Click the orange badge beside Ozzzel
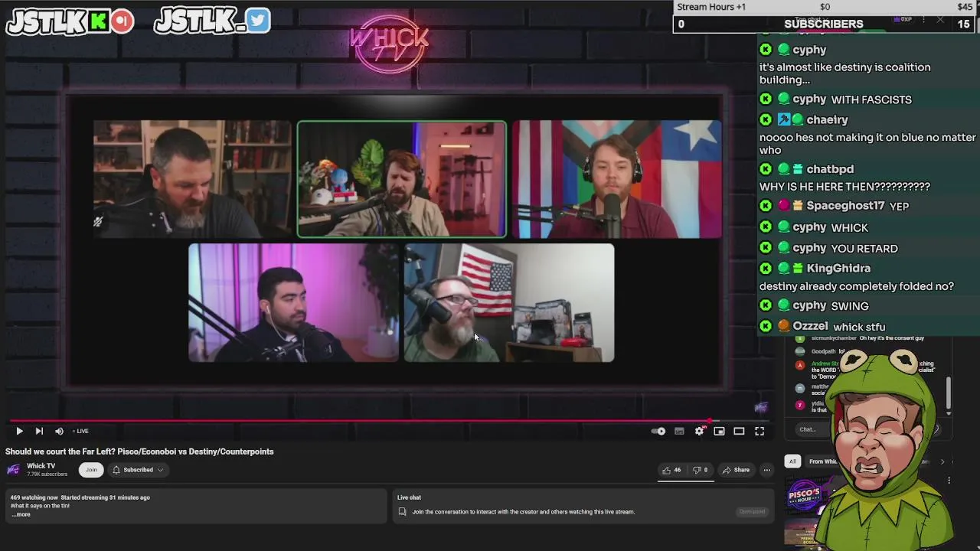980x551 pixels. pos(784,326)
